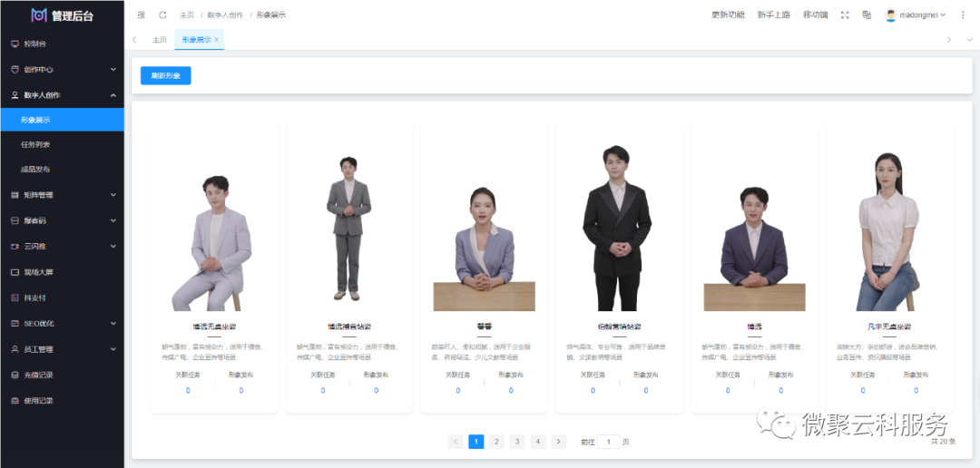Open 抖支付 via its icon
The height and width of the screenshot is (468, 980).
[x=15, y=298]
